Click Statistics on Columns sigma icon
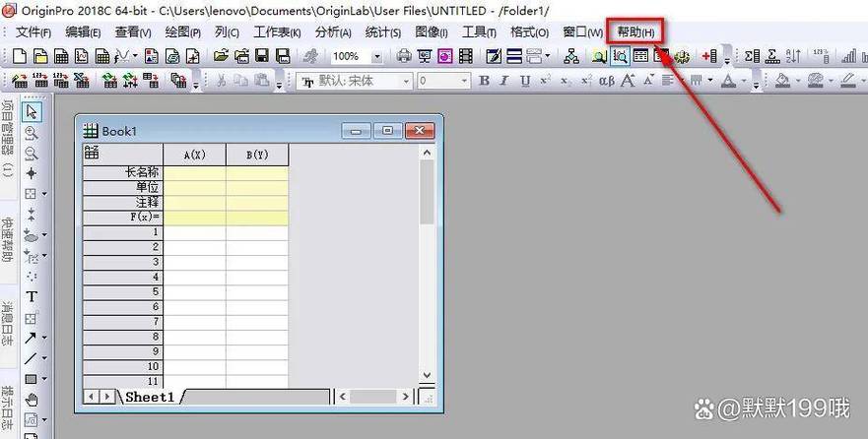Image resolution: width=868 pixels, height=439 pixels. click(752, 56)
